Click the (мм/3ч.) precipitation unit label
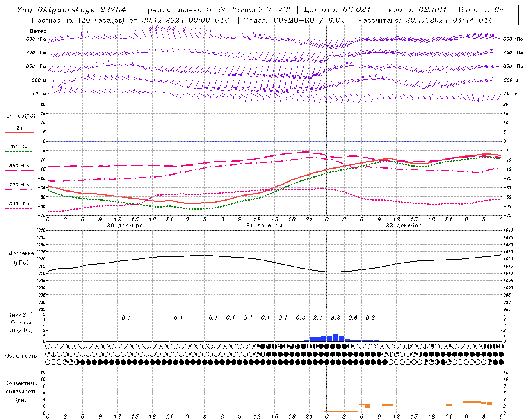 click(21, 315)
